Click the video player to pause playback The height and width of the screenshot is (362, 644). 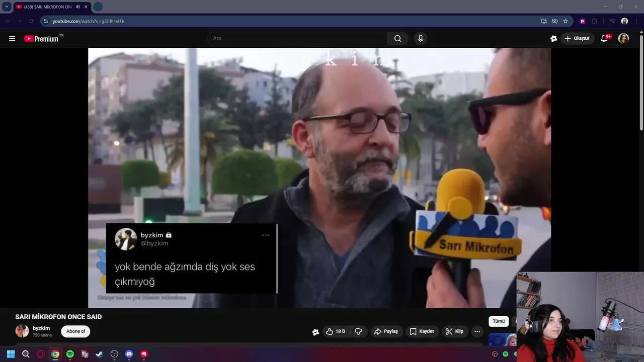point(319,178)
